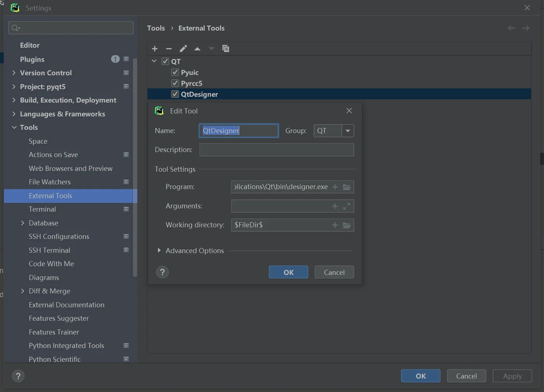Toggle the QtDesigner tool checkbox
Image resolution: width=544 pixels, height=392 pixels.
tap(175, 94)
